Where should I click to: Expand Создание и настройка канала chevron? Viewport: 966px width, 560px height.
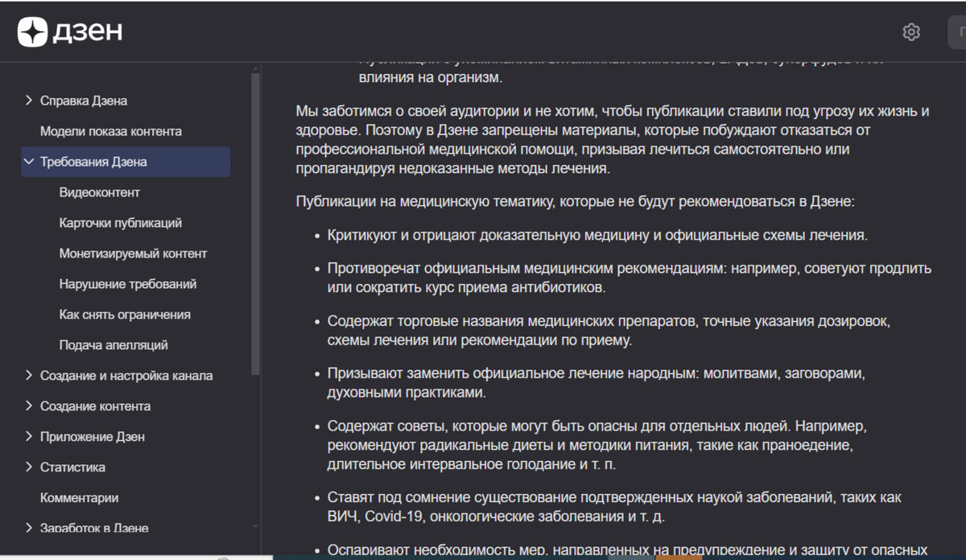pyautogui.click(x=29, y=376)
